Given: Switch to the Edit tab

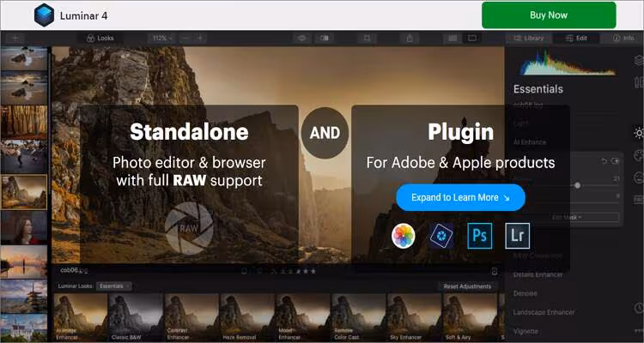Looking at the screenshot, I should pyautogui.click(x=576, y=38).
